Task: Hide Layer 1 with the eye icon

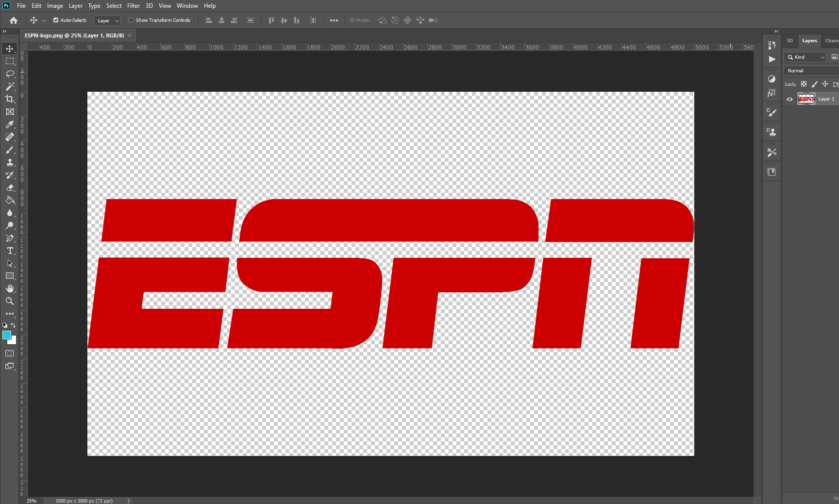Action: (x=789, y=99)
